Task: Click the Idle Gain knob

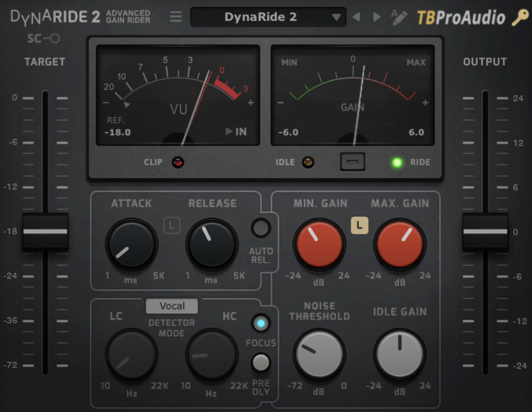Action: click(400, 354)
